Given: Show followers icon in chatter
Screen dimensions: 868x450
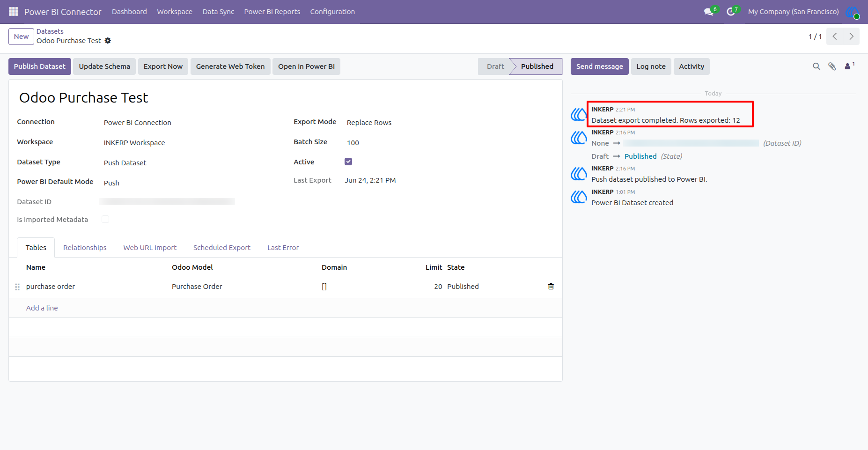Looking at the screenshot, I should tap(849, 66).
